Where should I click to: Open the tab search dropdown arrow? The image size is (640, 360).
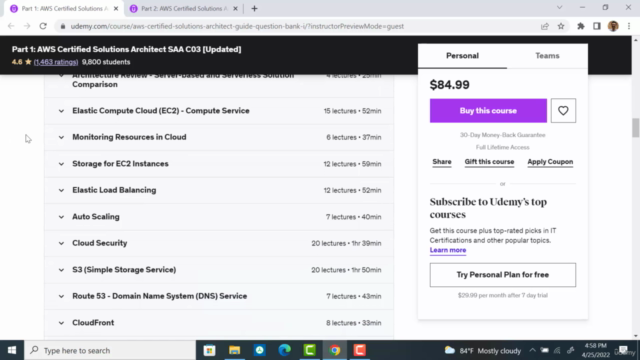(560, 7)
